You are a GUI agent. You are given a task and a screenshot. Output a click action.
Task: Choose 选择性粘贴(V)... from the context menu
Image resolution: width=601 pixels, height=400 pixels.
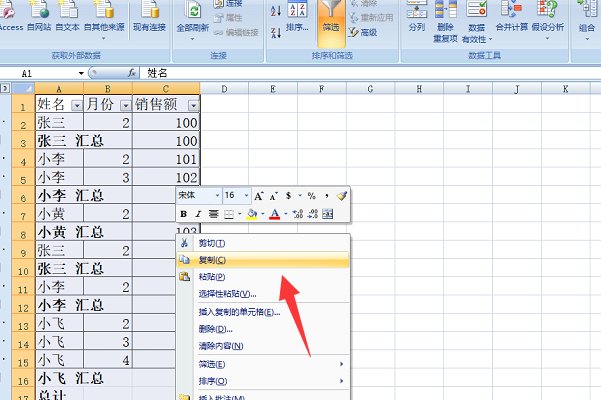[263, 294]
